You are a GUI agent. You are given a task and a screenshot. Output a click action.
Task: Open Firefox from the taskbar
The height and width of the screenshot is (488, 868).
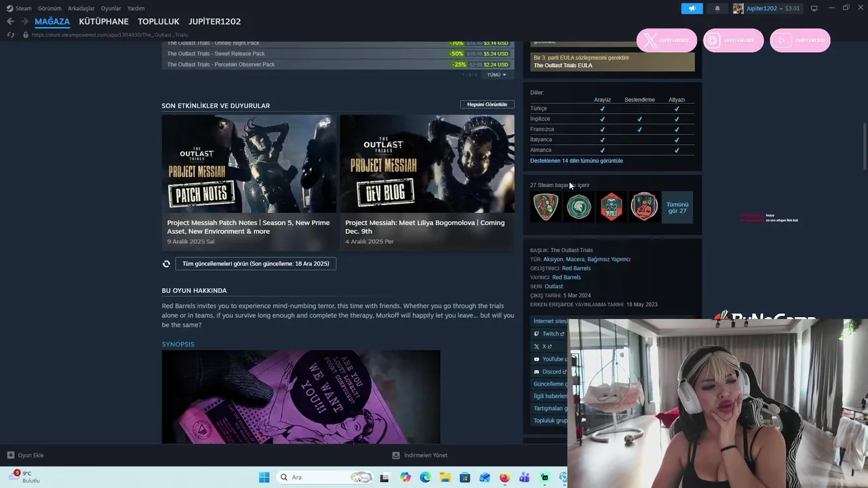505,477
